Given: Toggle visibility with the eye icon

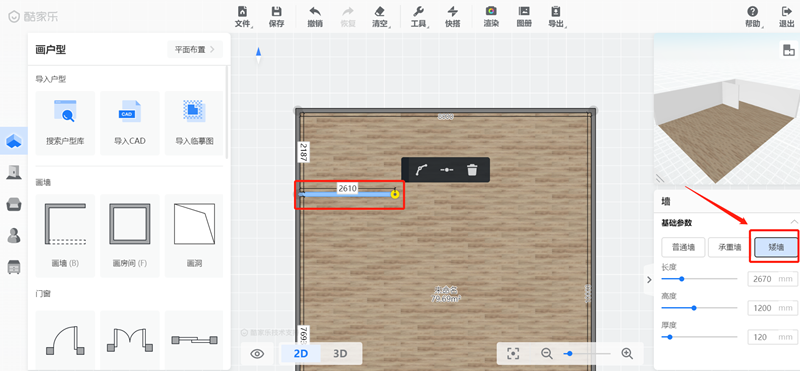Looking at the screenshot, I should 257,354.
